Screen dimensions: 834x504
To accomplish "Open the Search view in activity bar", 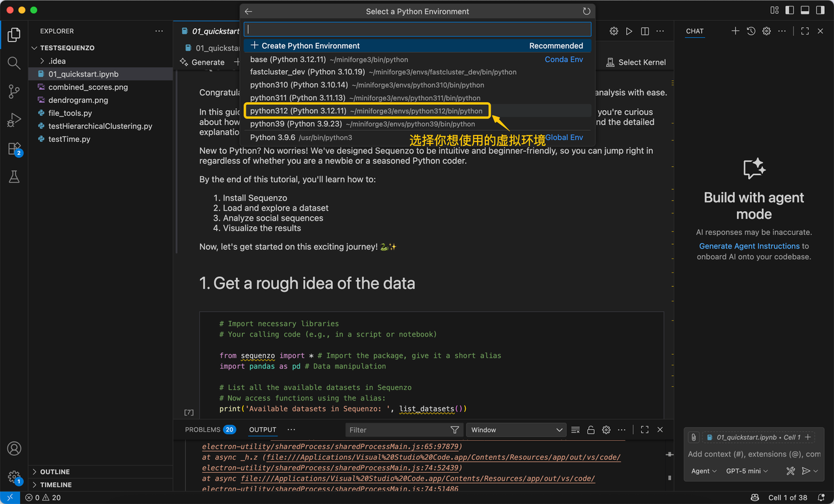I will tap(14, 63).
